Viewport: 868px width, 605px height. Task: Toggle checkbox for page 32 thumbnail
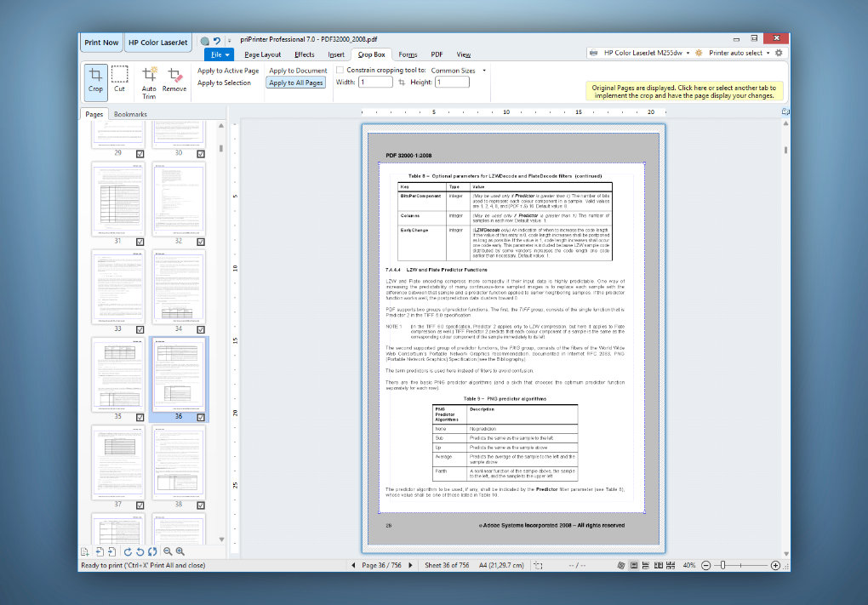coord(201,242)
